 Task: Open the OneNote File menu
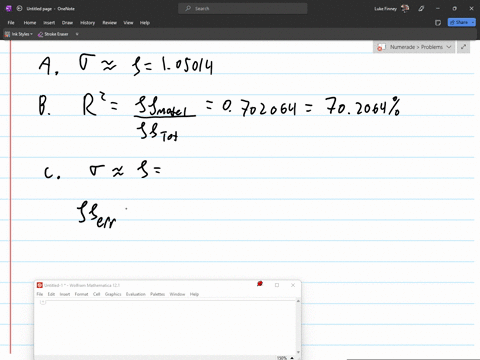point(11,23)
